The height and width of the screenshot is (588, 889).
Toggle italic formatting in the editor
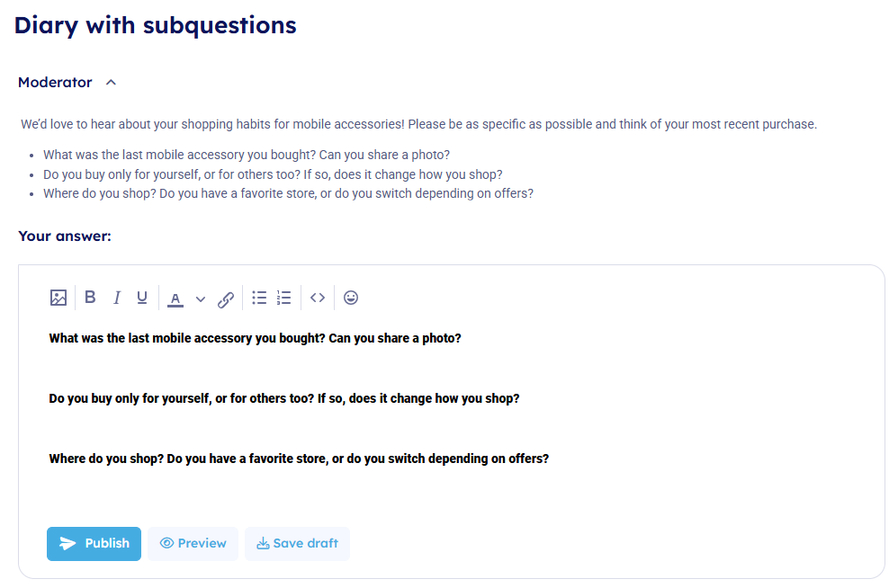116,298
